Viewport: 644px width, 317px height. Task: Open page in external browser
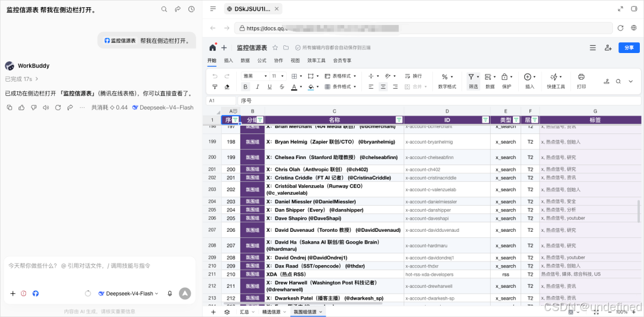tap(634, 28)
